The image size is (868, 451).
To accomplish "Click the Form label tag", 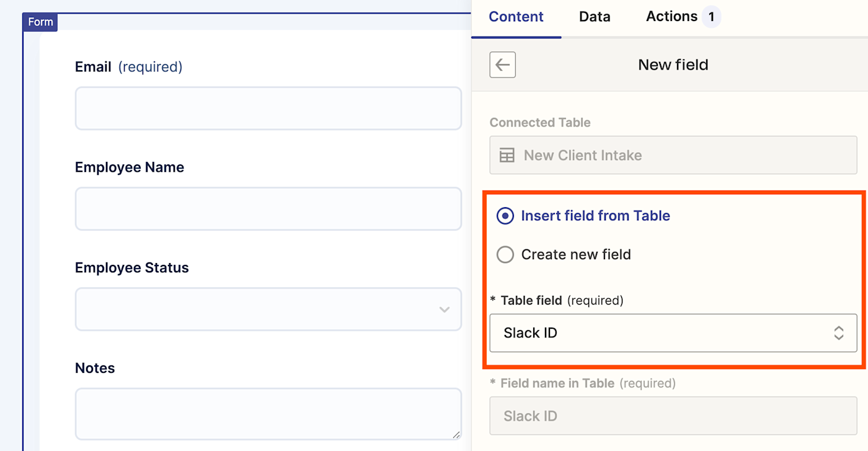I will pyautogui.click(x=40, y=22).
